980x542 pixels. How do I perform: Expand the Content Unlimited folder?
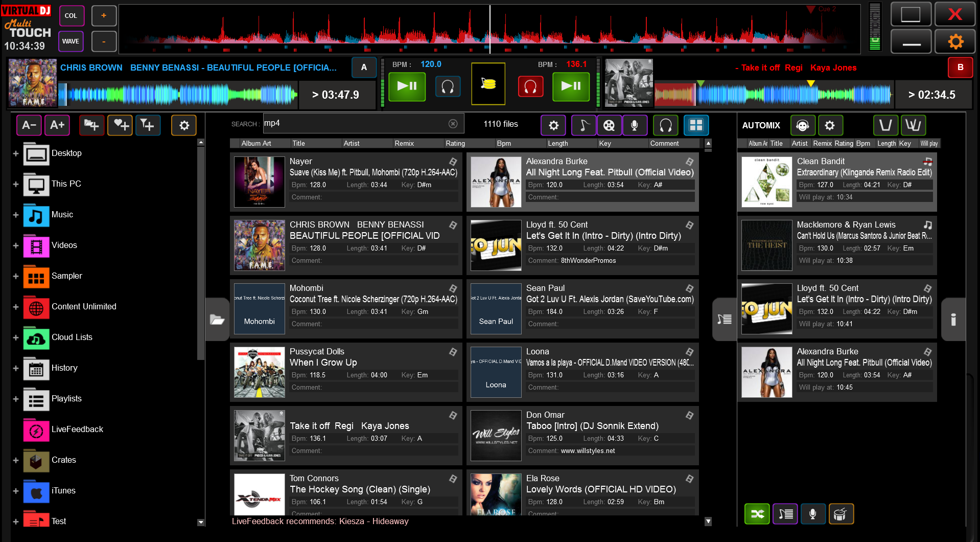[16, 307]
